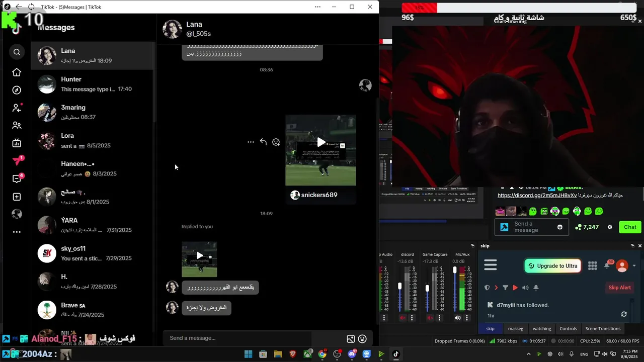
Task: Toggle the red arrow icon in alert toolbar
Action: (x=496, y=288)
